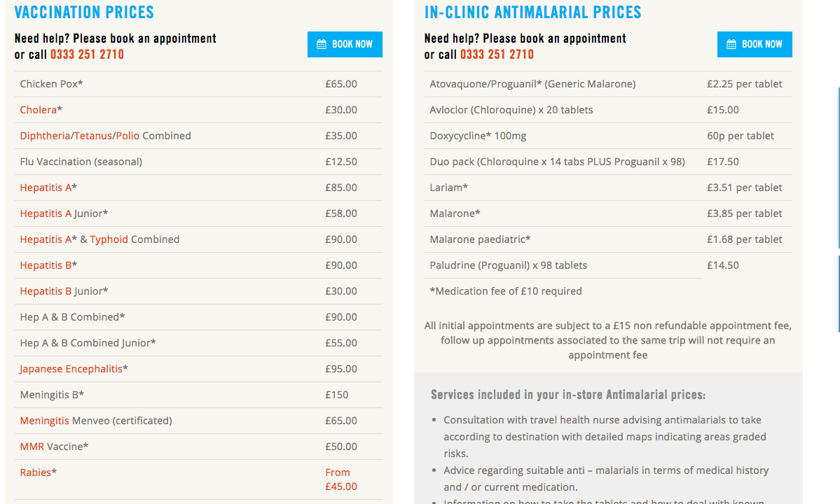Screen dimensions: 840x504
Task: Book a vaccination appointment via Book Now
Action: point(345,44)
